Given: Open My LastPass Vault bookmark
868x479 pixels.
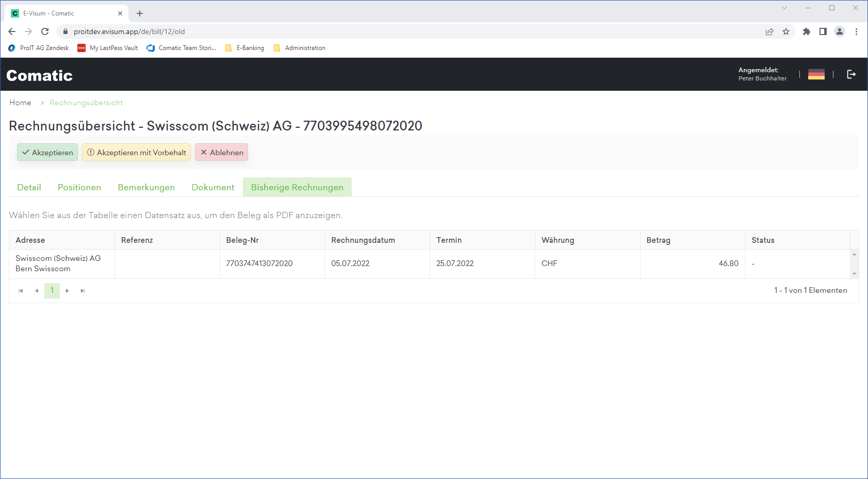Looking at the screenshot, I should click(x=108, y=48).
